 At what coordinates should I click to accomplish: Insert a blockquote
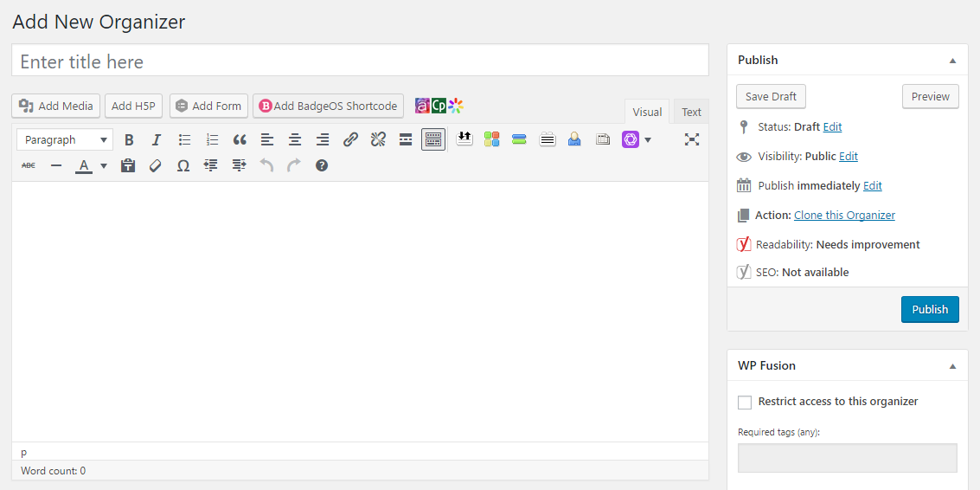(240, 139)
